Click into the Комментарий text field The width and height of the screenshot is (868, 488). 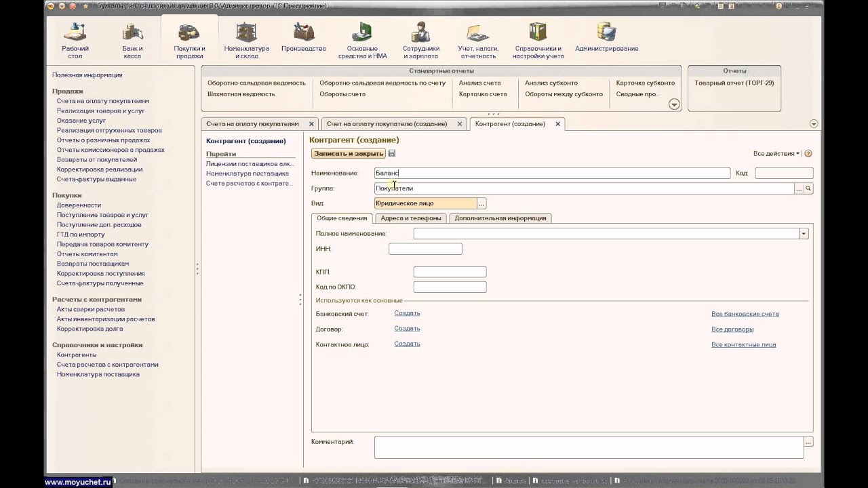coord(589,447)
